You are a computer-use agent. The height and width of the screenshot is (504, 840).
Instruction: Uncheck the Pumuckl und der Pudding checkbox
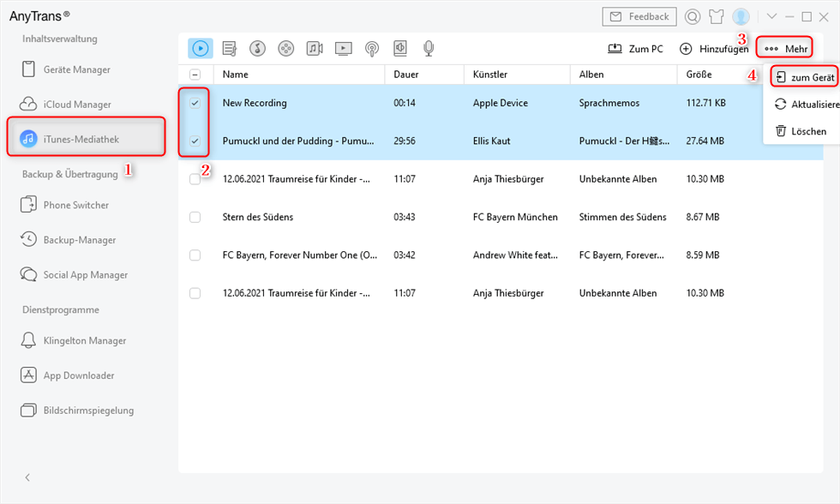tap(195, 141)
